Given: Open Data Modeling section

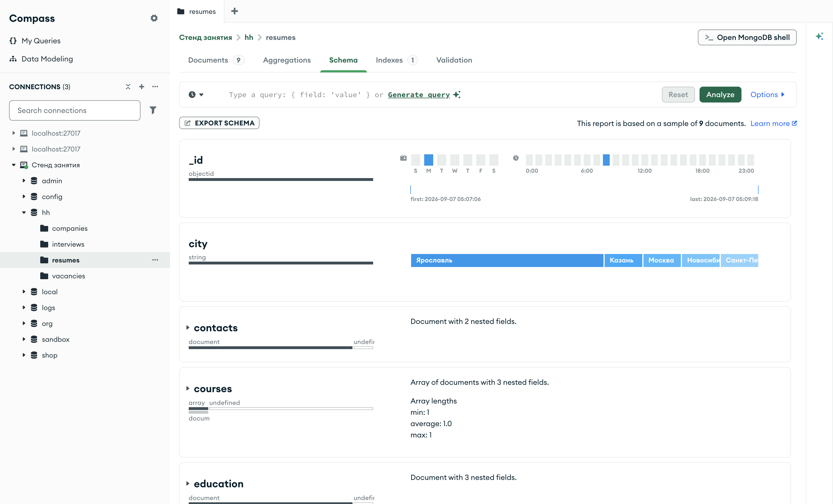Looking at the screenshot, I should 41,59.
